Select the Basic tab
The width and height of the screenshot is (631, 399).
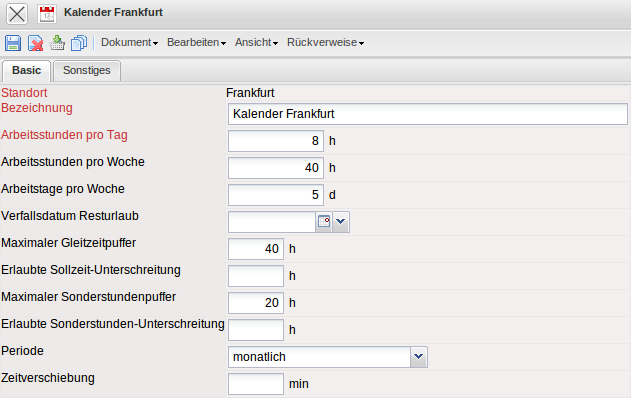[27, 70]
